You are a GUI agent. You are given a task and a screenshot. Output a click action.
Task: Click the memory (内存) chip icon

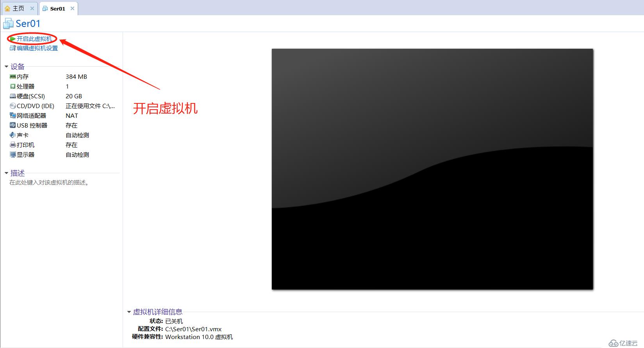pyautogui.click(x=13, y=77)
